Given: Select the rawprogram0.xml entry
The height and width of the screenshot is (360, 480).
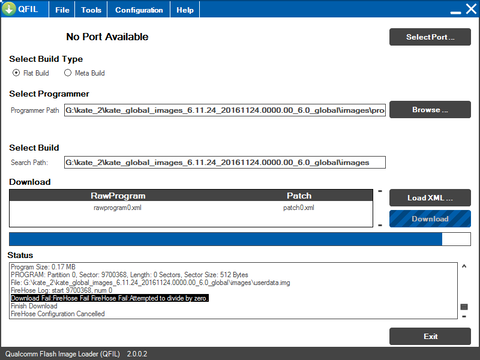Looking at the screenshot, I should click(x=117, y=208).
